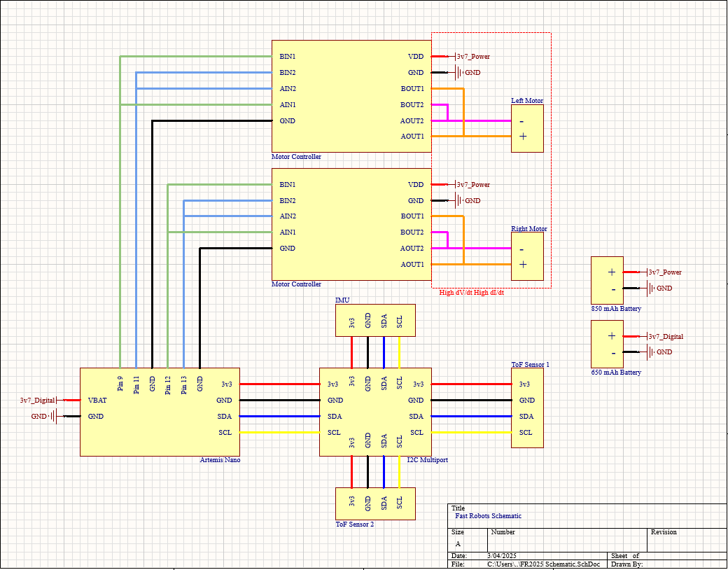The image size is (728, 570).
Task: Select the Pin 9 label on Artemis Nano
Action: click(120, 384)
